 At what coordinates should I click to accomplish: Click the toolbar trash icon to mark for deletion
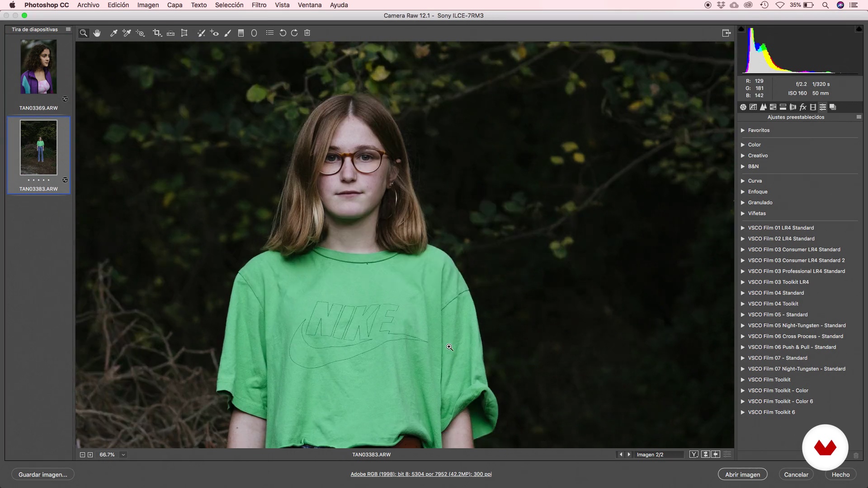[x=307, y=33]
